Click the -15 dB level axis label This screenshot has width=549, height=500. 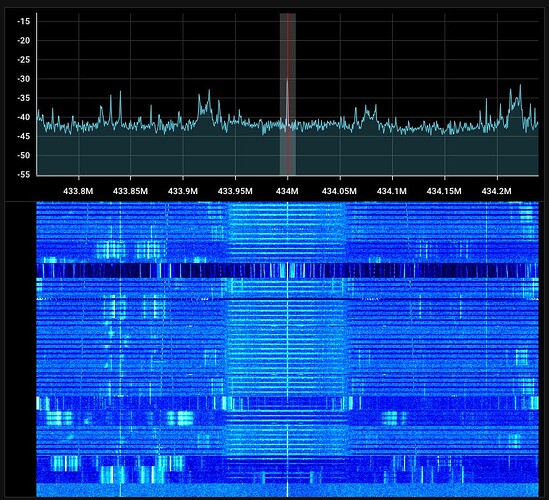pyautogui.click(x=23, y=22)
